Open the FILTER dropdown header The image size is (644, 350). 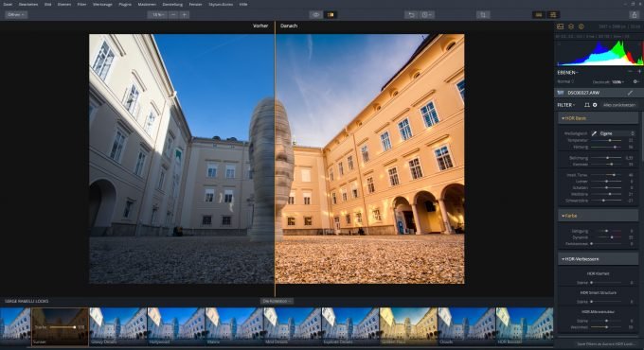tap(566, 105)
